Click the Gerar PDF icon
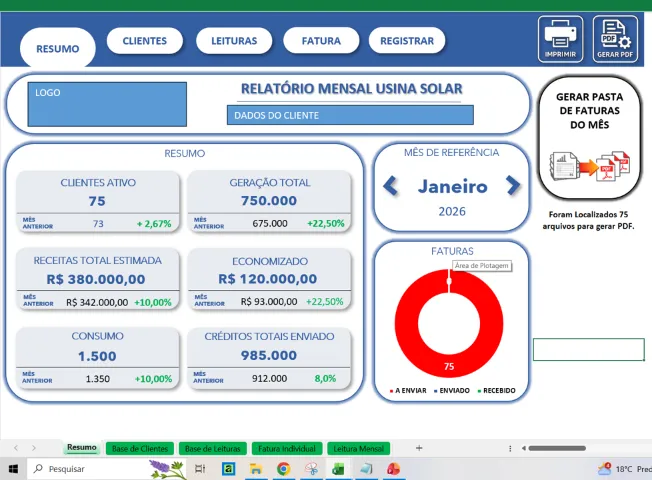Viewport: 652px width, 480px height. pyautogui.click(x=615, y=39)
